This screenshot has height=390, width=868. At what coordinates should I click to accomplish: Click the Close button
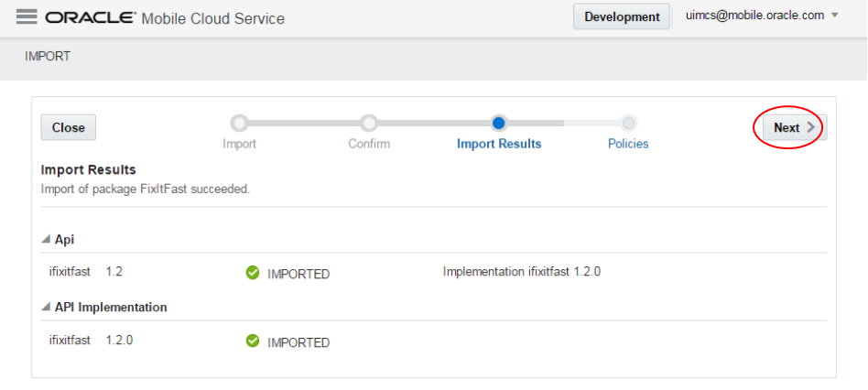(x=69, y=128)
